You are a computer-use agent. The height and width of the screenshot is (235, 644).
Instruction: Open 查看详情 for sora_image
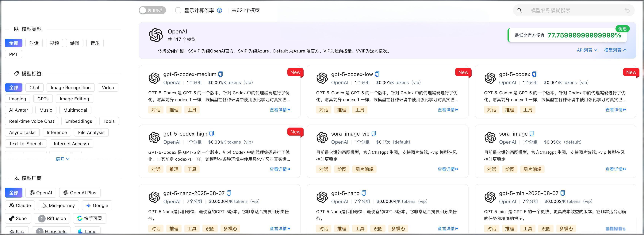pos(616,169)
